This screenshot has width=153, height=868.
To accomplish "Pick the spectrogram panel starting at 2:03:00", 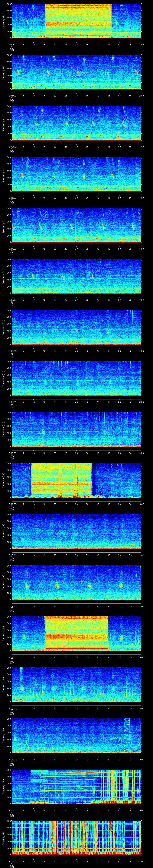I will (x=76, y=174).
